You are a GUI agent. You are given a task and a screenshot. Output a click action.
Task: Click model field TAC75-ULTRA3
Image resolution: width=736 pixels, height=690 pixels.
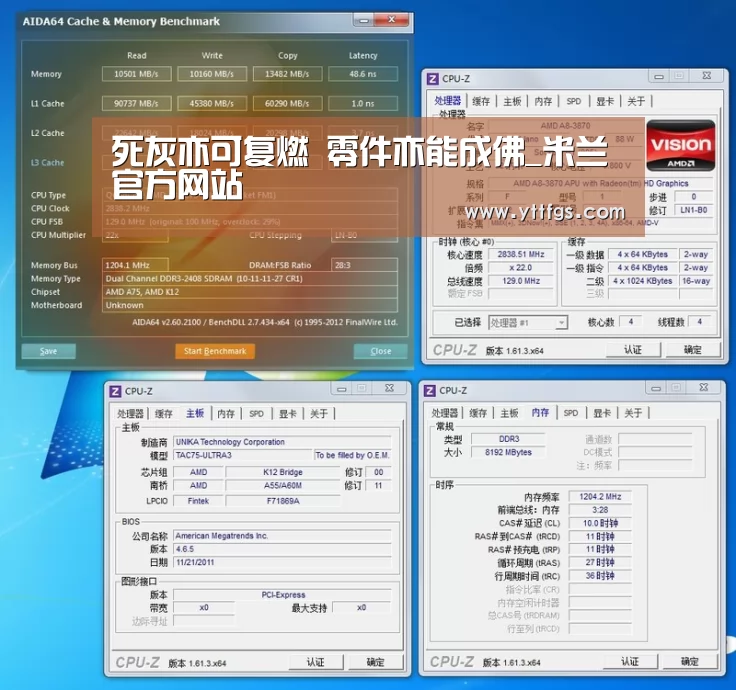tap(242, 455)
